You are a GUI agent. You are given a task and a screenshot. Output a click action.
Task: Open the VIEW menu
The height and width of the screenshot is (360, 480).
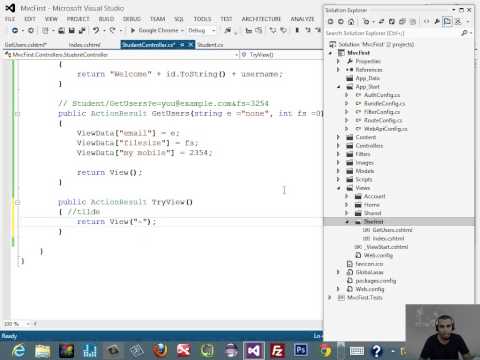coord(51,19)
